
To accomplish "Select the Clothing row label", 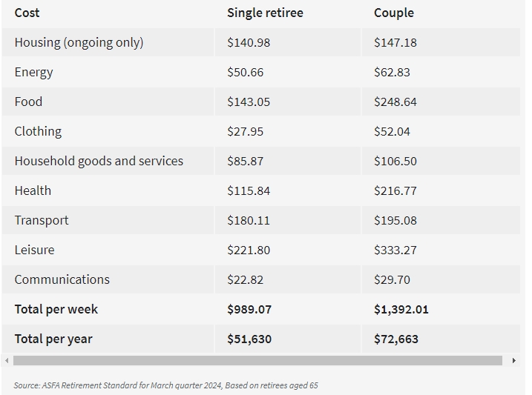I will click(x=38, y=131).
